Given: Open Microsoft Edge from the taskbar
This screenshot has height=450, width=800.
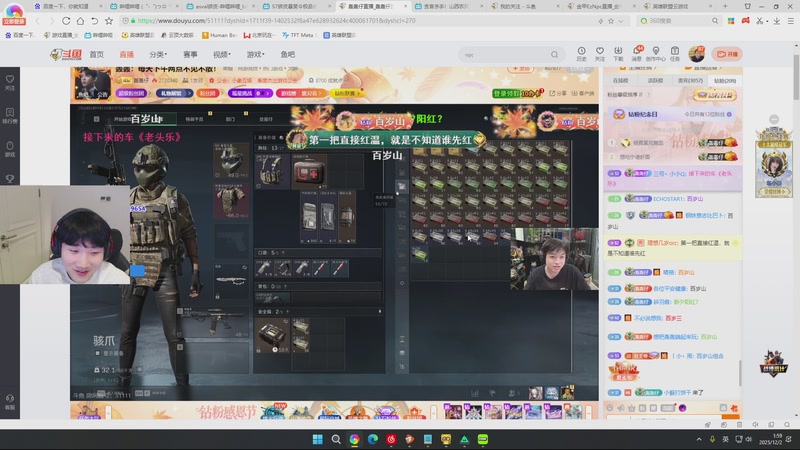Looking at the screenshot, I should click(x=373, y=439).
